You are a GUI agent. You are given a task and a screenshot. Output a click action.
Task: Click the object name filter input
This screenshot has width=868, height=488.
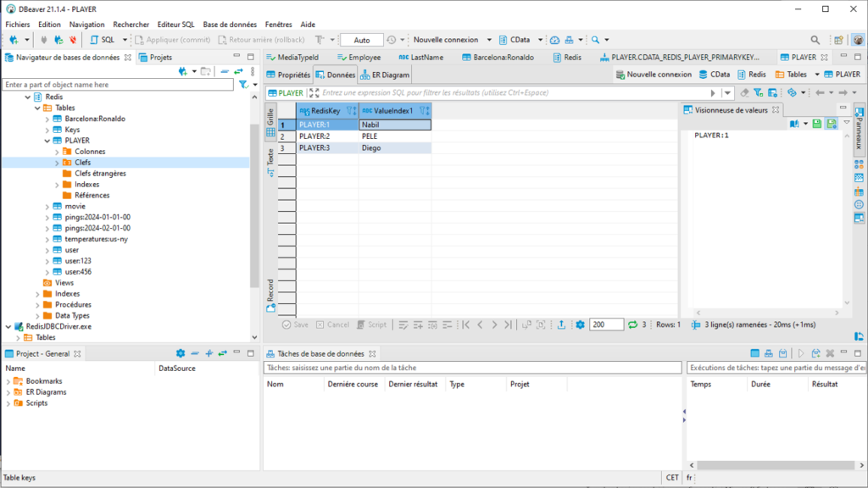click(118, 85)
